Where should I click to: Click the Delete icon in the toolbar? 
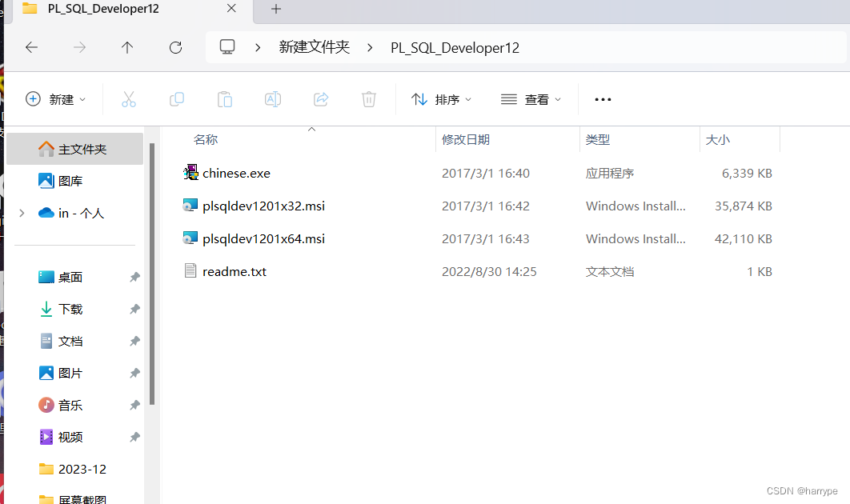pos(368,98)
